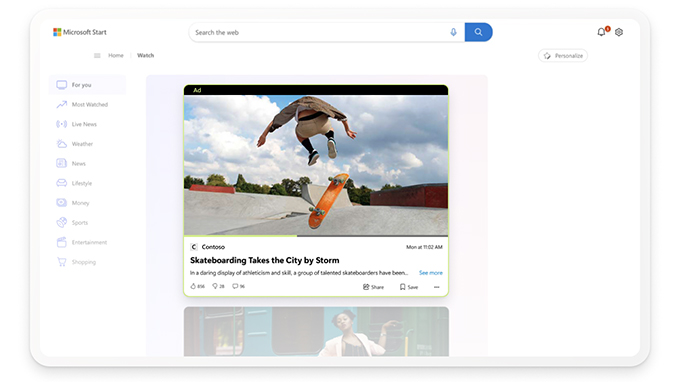
Task: Click the Weather cloud icon
Action: [62, 144]
